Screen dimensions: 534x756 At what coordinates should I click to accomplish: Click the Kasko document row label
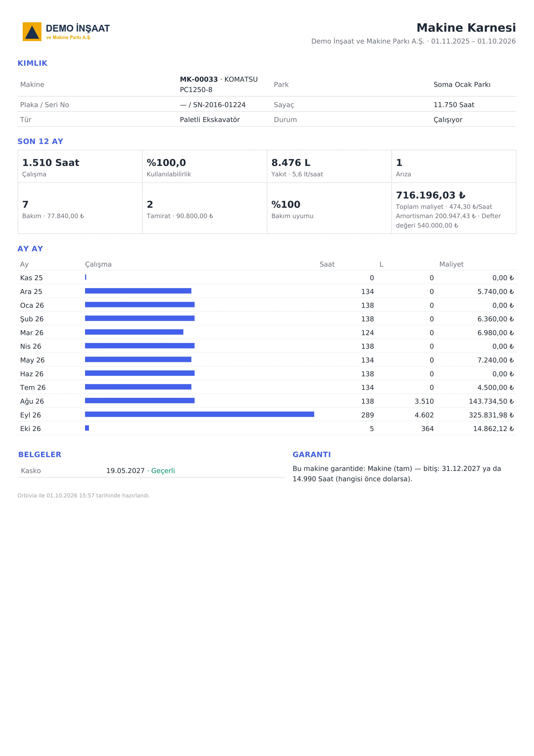(x=31, y=471)
